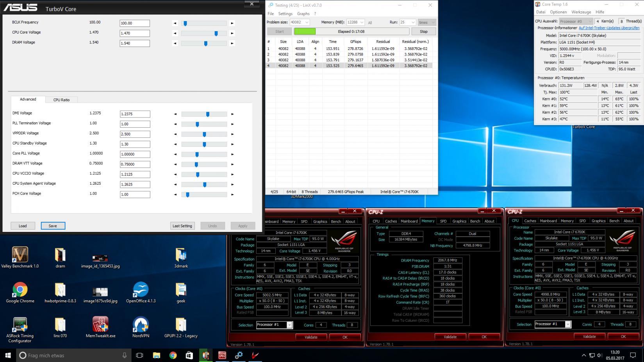This screenshot has width=644, height=362.
Task: Follow the Intel-Treiber-Updates überprüfen link
Action: pos(609,28)
